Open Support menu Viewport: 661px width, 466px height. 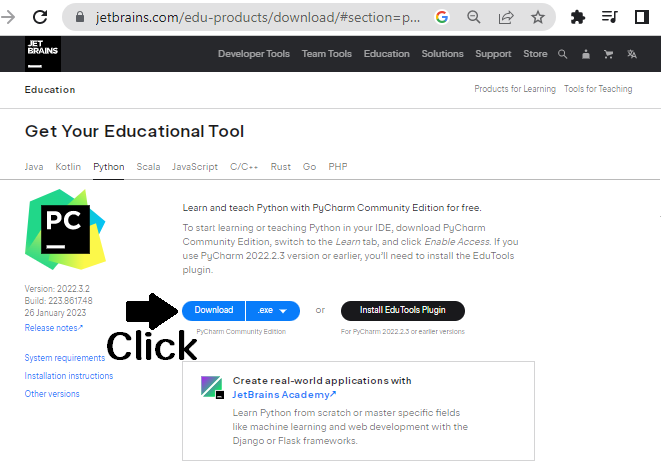(493, 54)
